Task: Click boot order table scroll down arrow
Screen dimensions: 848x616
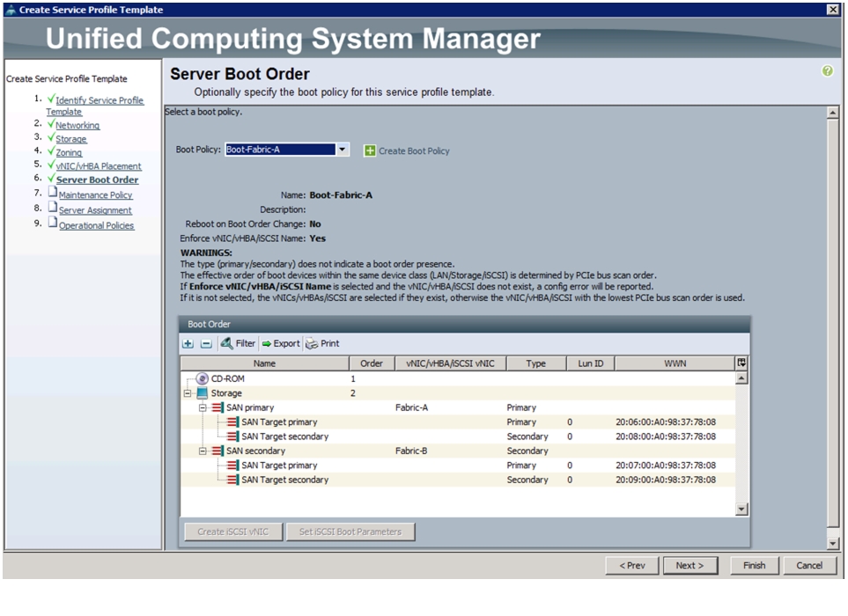Action: [x=741, y=509]
